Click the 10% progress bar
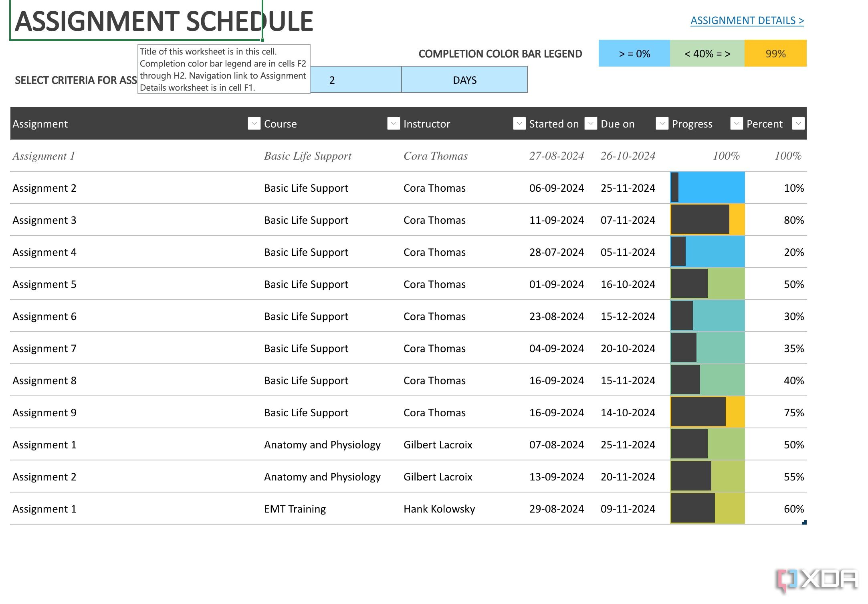Image resolution: width=868 pixels, height=604 pixels. (707, 187)
